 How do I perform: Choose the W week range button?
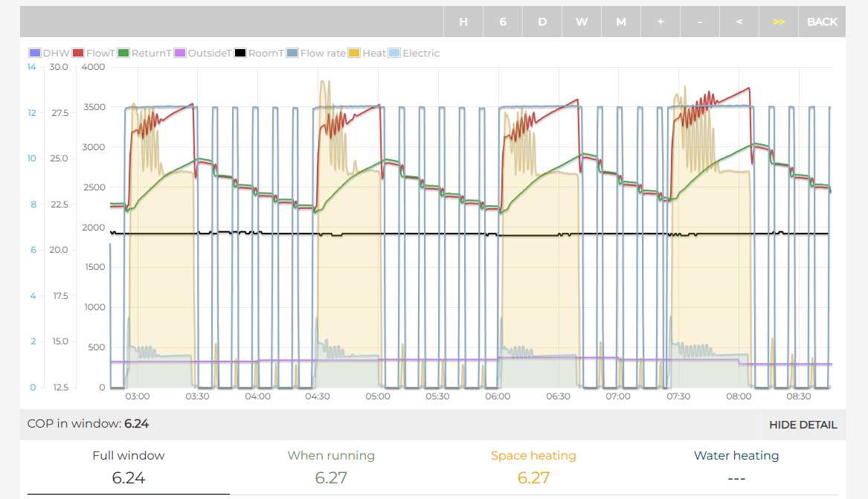click(x=582, y=22)
